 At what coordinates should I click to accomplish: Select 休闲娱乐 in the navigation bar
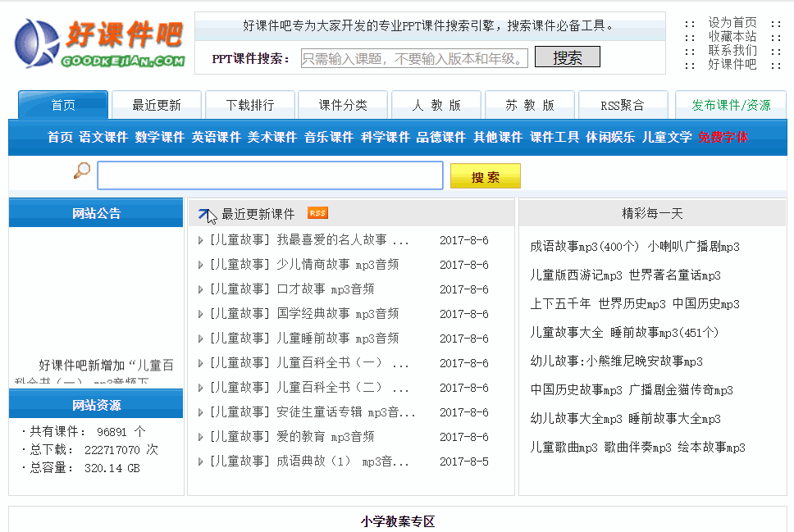(610, 137)
